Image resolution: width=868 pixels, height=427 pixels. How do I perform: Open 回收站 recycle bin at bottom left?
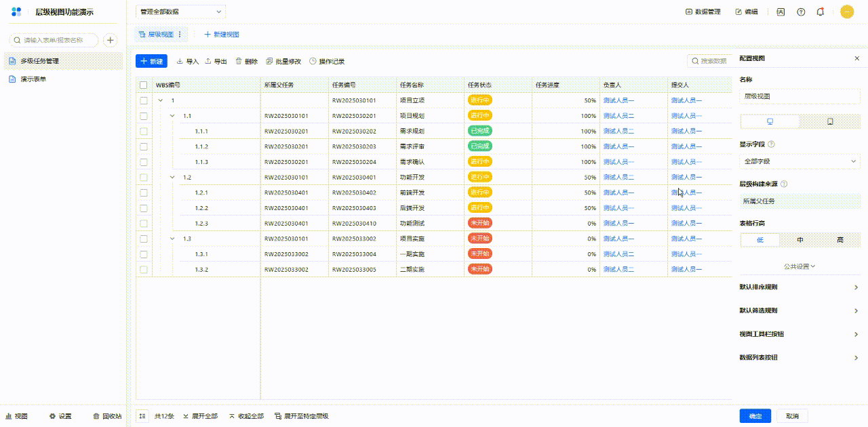(x=107, y=416)
